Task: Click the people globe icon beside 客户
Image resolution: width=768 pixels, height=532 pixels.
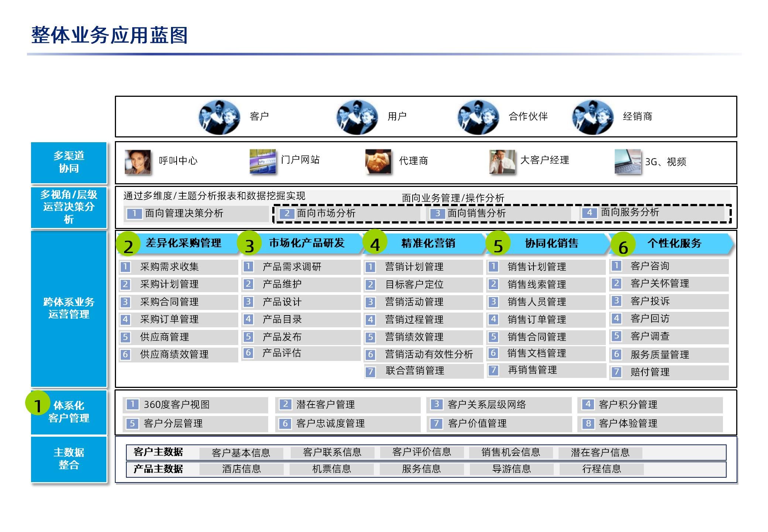Action: [219, 117]
